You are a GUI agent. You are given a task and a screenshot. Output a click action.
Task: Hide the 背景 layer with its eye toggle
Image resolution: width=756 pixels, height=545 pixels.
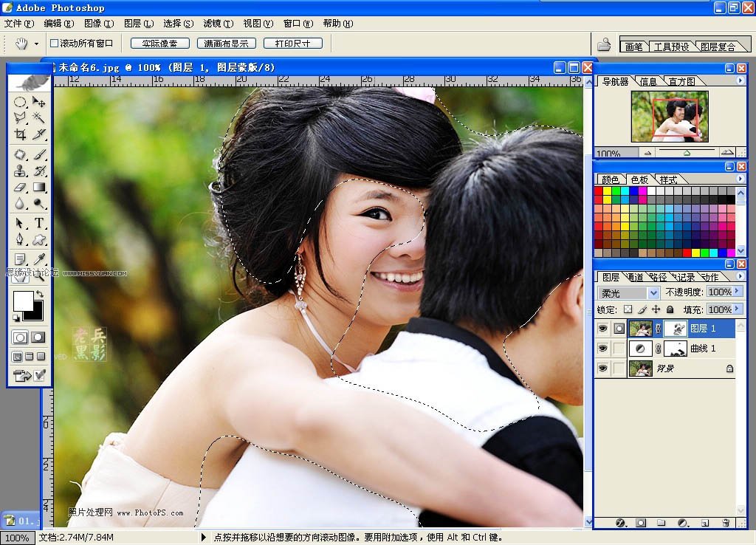click(x=603, y=367)
